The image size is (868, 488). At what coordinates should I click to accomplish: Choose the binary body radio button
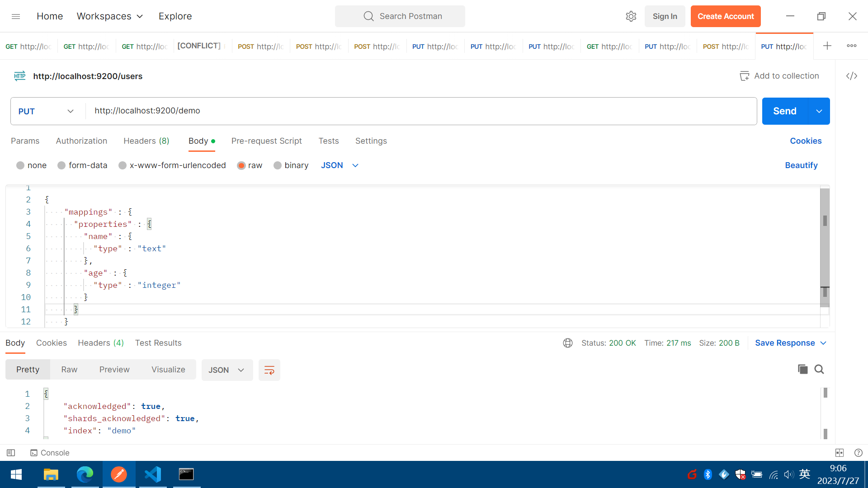(x=278, y=165)
